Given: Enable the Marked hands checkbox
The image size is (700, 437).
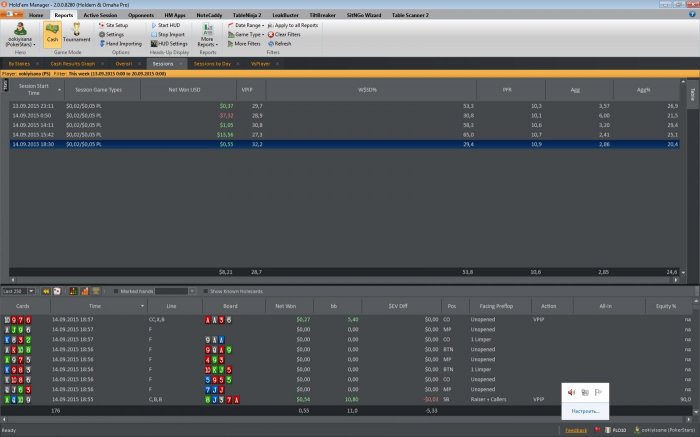Looking at the screenshot, I should (116, 291).
